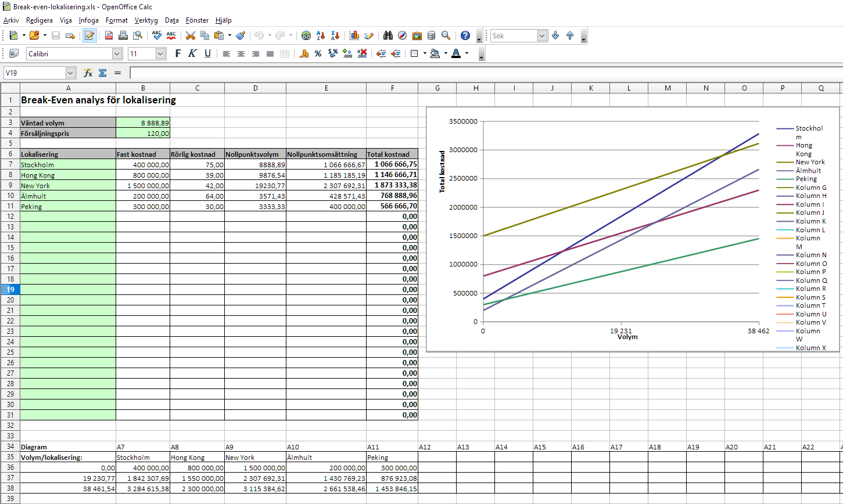
Task: Click the Open file folder icon
Action: pos(34,35)
